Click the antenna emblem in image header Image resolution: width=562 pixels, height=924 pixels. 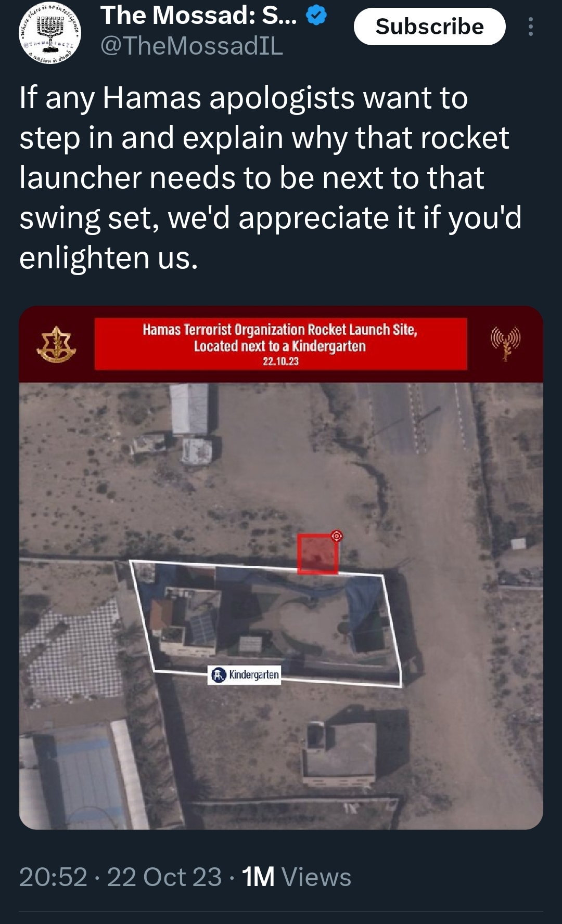505,343
